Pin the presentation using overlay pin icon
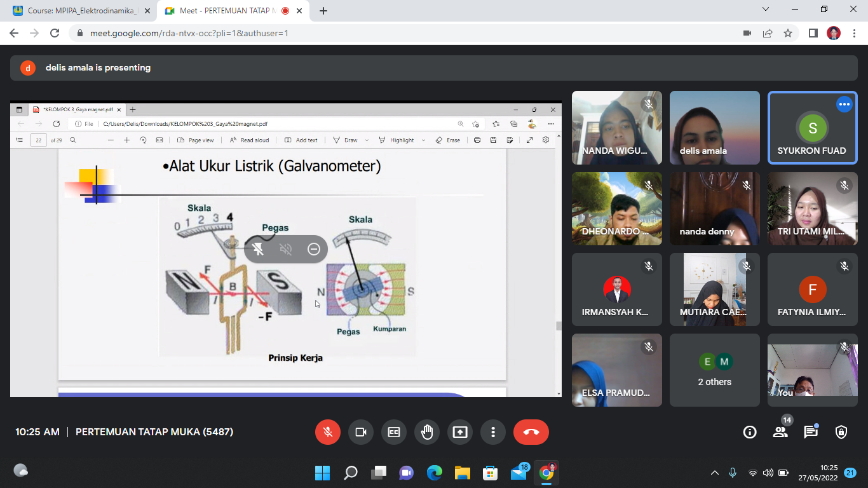Screen dimensions: 868x488 (x=258, y=249)
